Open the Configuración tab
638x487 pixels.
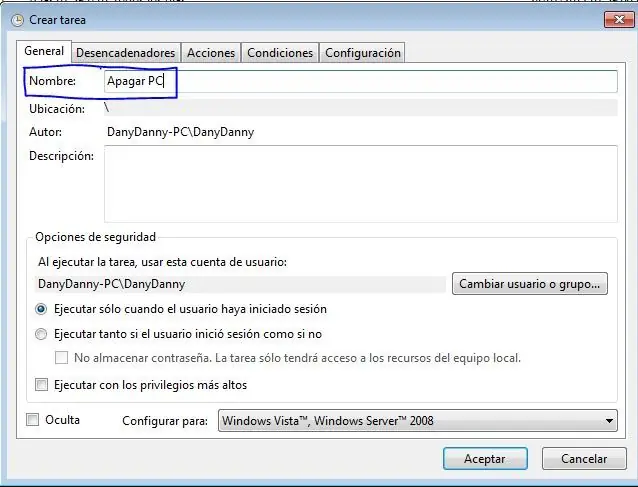(363, 53)
